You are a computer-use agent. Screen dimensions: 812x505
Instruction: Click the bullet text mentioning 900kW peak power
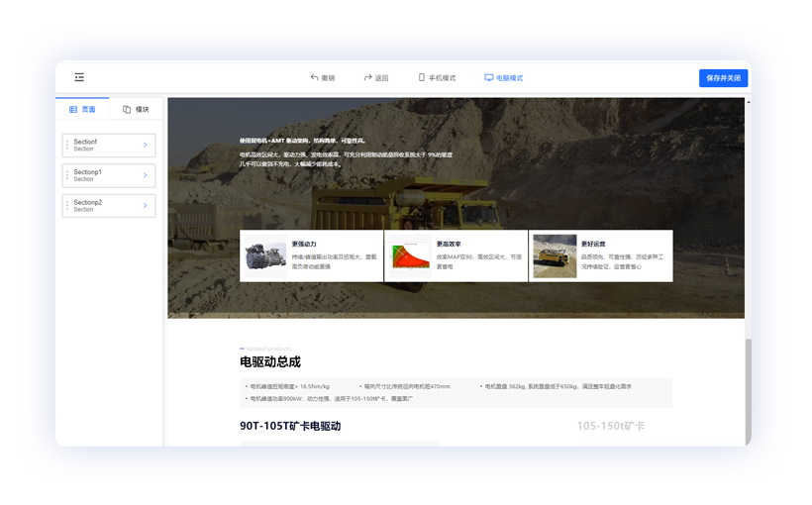click(x=332, y=399)
